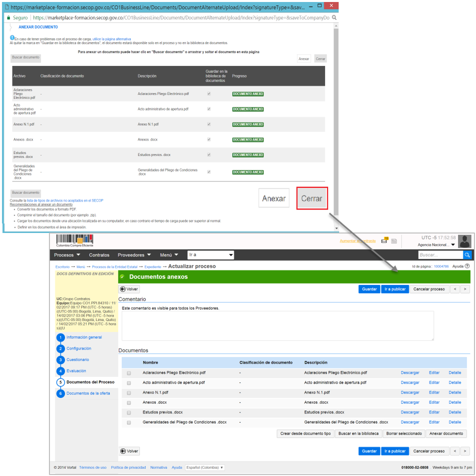Image resolution: width=476 pixels, height=476 pixels.
Task: Click the user profile avatar
Action: pos(465,241)
